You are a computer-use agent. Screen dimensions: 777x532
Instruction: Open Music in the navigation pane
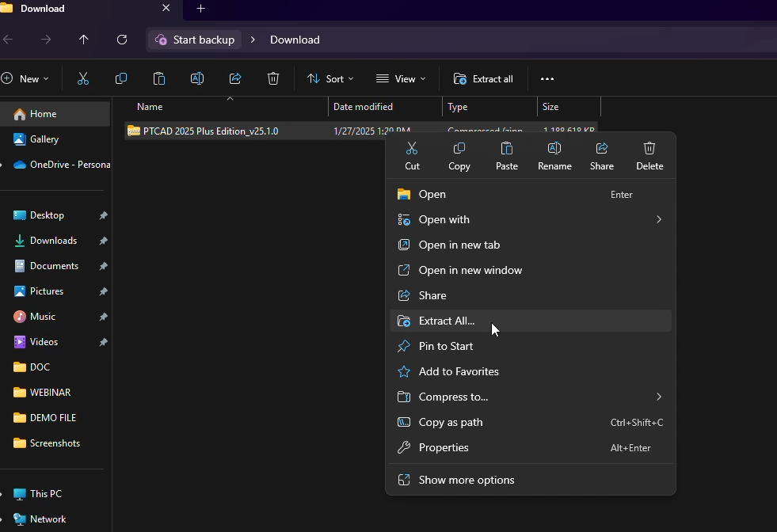coord(55,317)
